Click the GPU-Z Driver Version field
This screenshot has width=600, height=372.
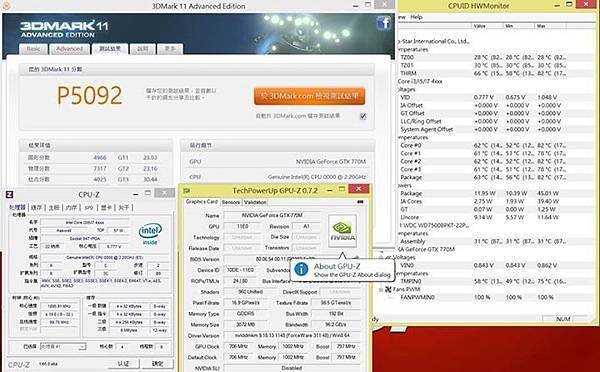pyautogui.click(x=293, y=336)
